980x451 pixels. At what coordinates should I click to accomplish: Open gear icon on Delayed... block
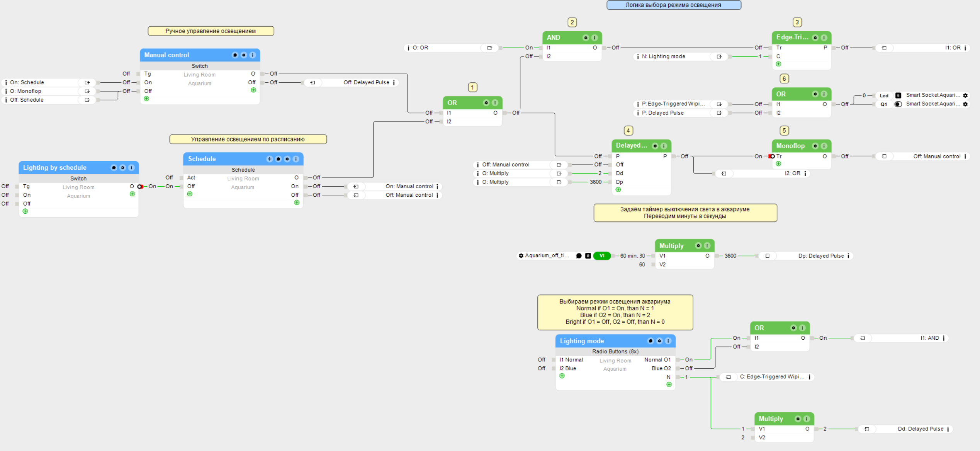655,146
